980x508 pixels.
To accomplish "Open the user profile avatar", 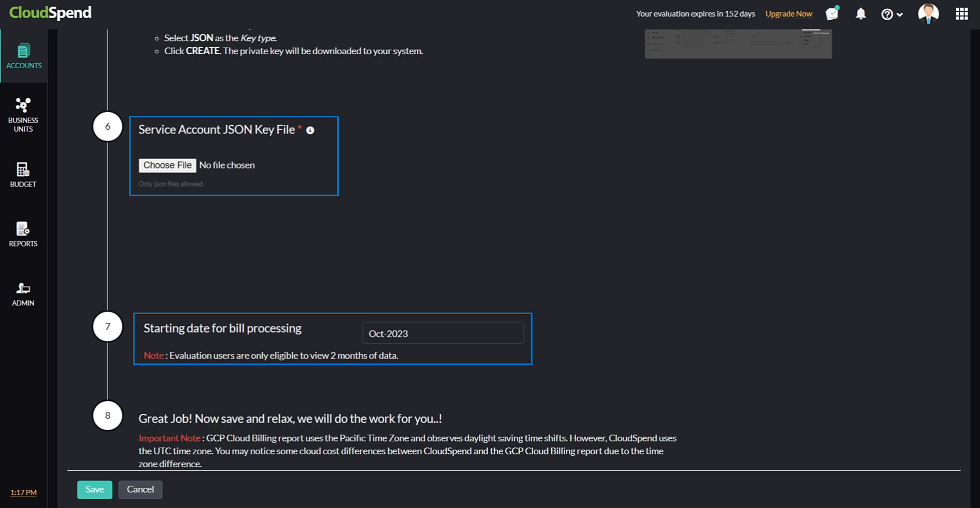I will [x=928, y=13].
